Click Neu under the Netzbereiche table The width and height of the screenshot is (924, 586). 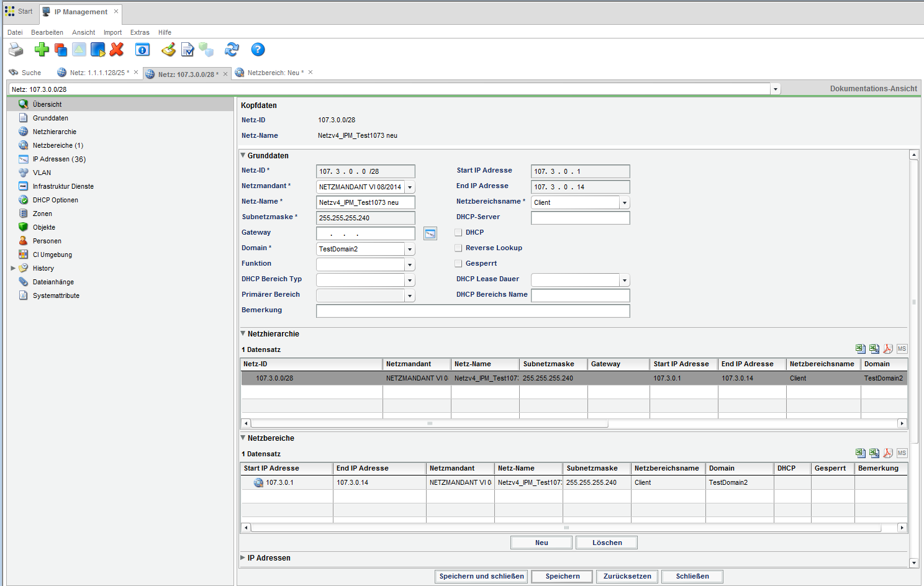[x=541, y=542]
